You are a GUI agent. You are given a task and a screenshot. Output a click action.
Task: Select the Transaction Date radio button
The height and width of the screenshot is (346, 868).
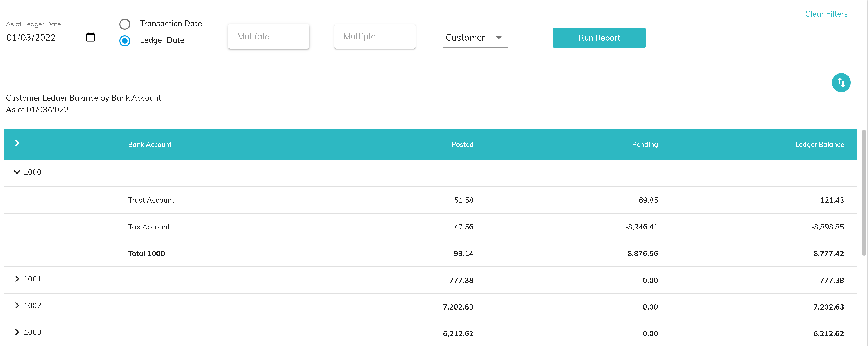[125, 24]
